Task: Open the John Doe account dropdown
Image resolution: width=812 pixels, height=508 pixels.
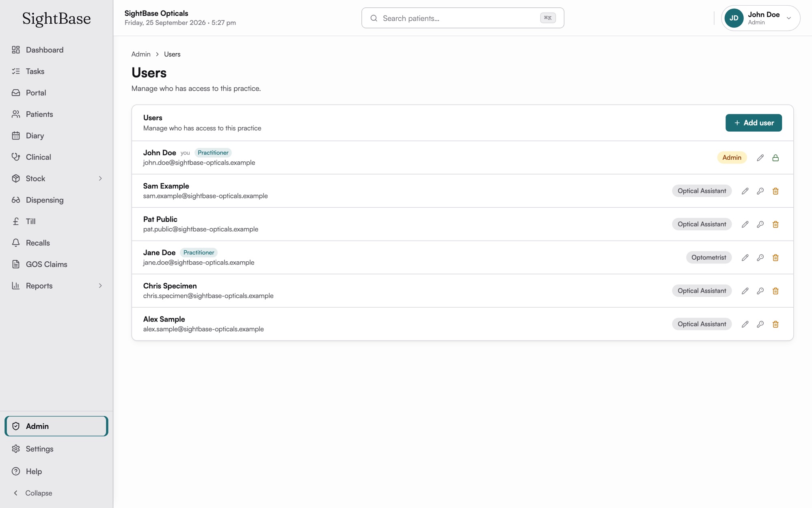Action: coord(760,18)
